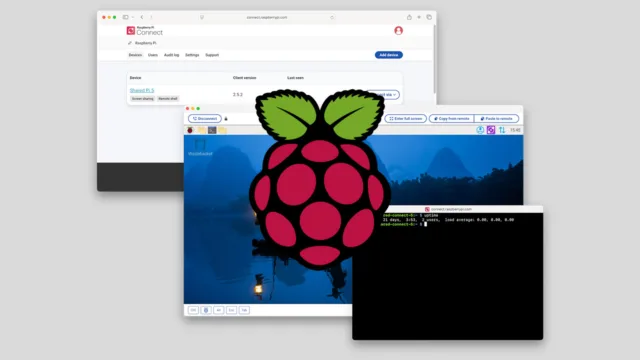Click the purple Connect icon in remote tray
Image resolution: width=640 pixels, height=360 pixels.
(491, 130)
